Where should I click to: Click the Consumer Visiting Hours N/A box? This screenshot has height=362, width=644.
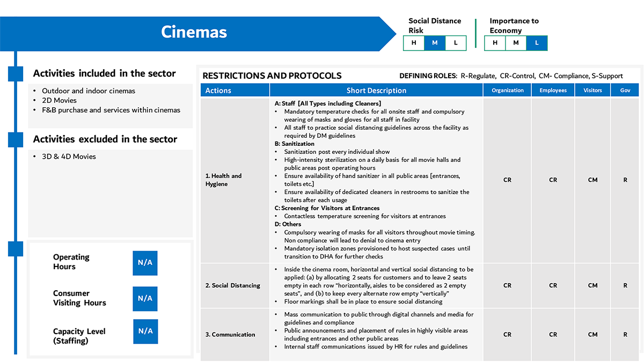tap(145, 298)
